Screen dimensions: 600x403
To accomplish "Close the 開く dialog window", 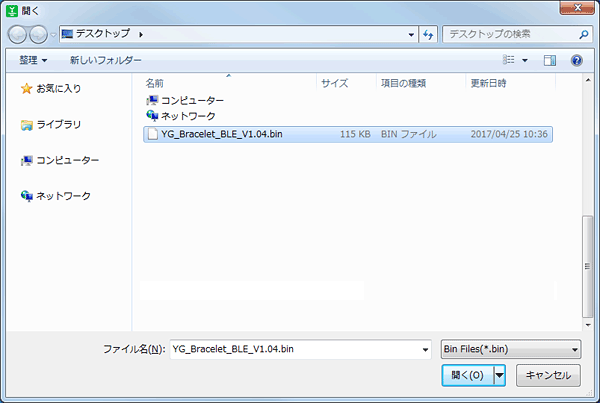I will (x=577, y=7).
